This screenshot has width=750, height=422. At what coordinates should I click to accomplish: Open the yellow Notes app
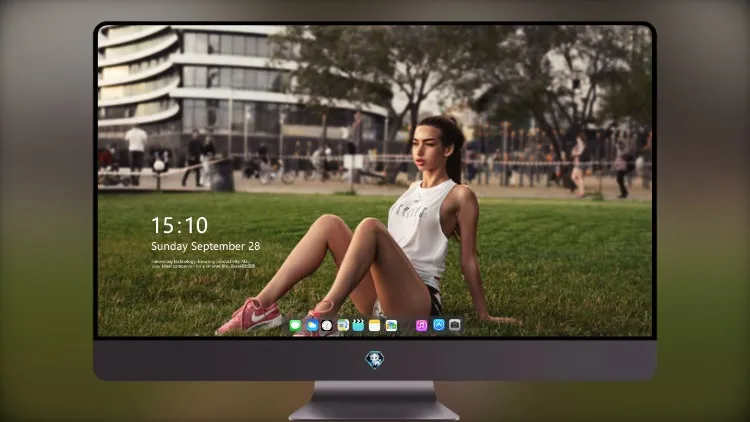[x=375, y=326]
